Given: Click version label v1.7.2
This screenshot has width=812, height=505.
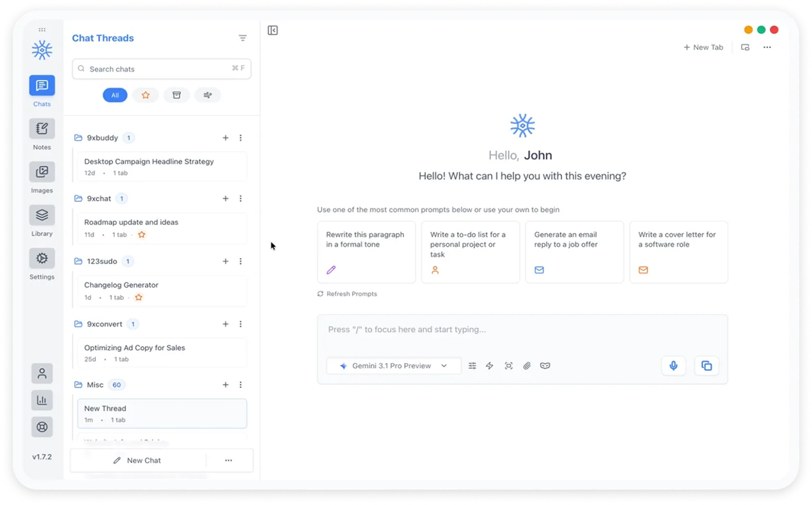Looking at the screenshot, I should (x=42, y=457).
